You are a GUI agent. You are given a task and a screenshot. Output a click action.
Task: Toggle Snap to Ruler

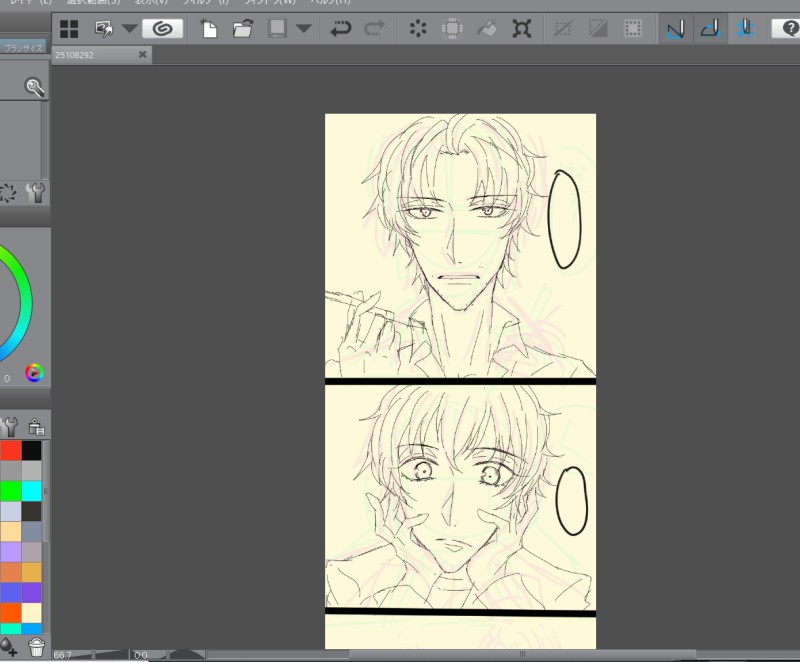point(676,29)
